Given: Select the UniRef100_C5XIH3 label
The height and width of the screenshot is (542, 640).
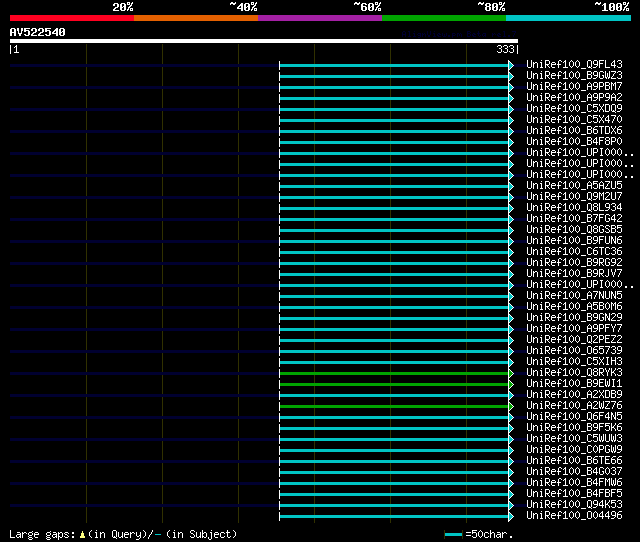Looking at the screenshot, I should (x=574, y=362).
